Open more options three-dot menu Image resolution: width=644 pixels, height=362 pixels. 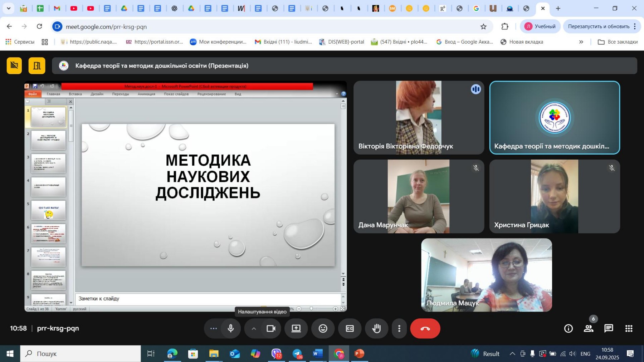[x=399, y=328]
